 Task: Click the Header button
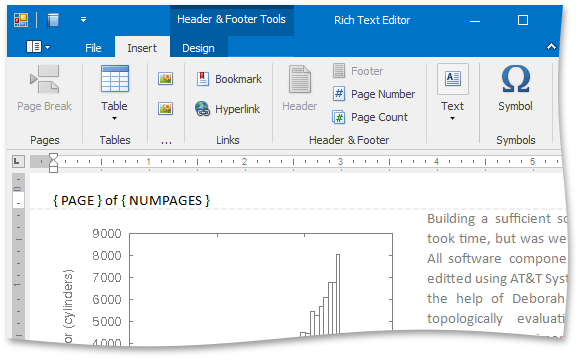[299, 88]
